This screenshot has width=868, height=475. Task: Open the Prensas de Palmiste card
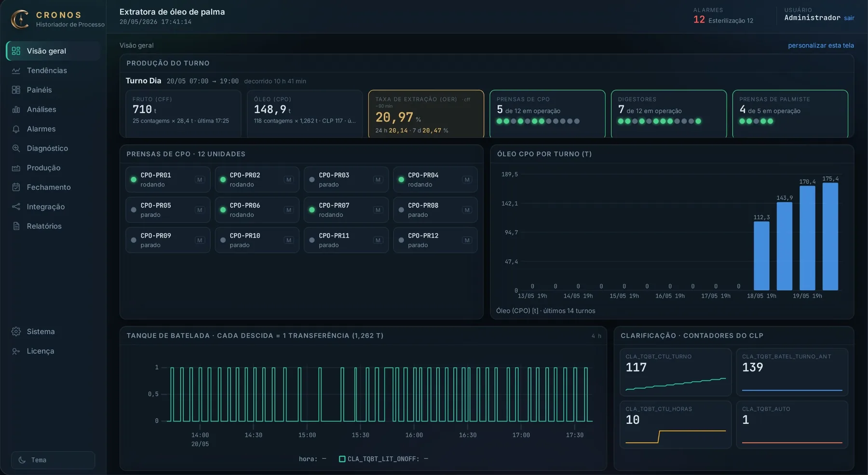pyautogui.click(x=790, y=114)
